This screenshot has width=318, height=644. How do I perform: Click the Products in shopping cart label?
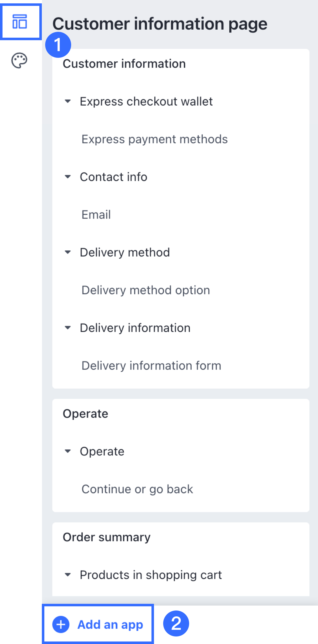(151, 575)
